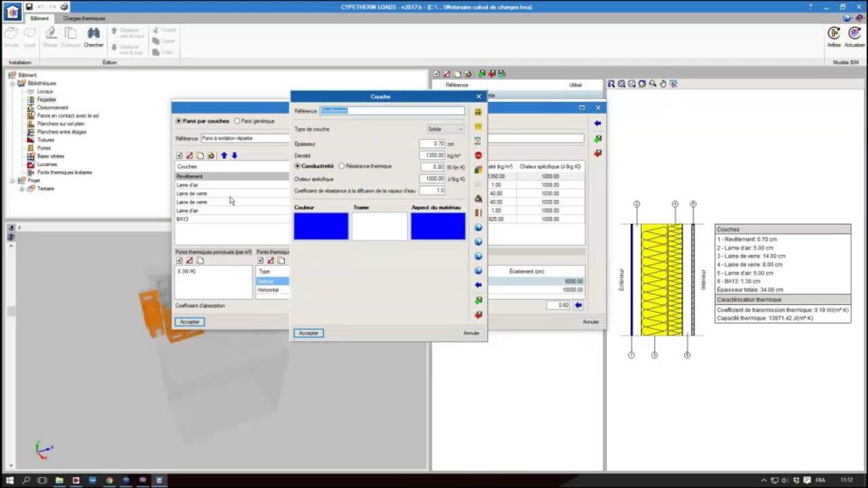The height and width of the screenshot is (488, 868).
Task: Add new layer in Couches list
Action: [180, 155]
